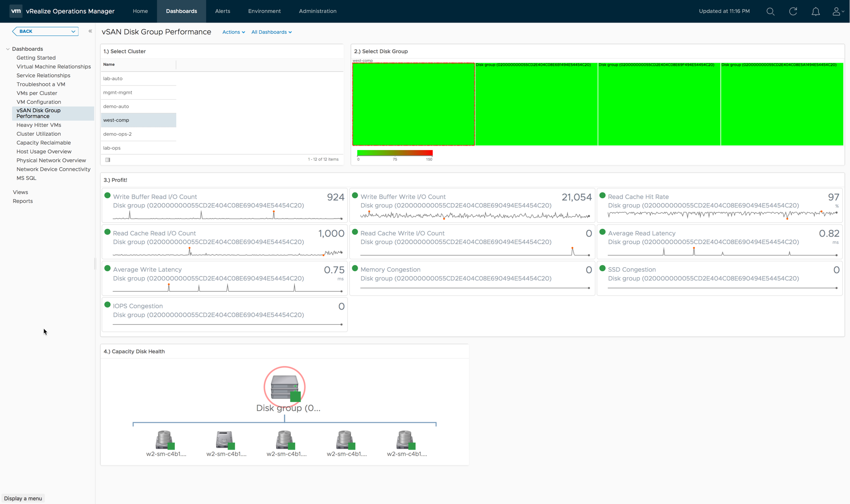Click green status dot for SSD Congestion
The width and height of the screenshot is (850, 504).
coord(602,268)
